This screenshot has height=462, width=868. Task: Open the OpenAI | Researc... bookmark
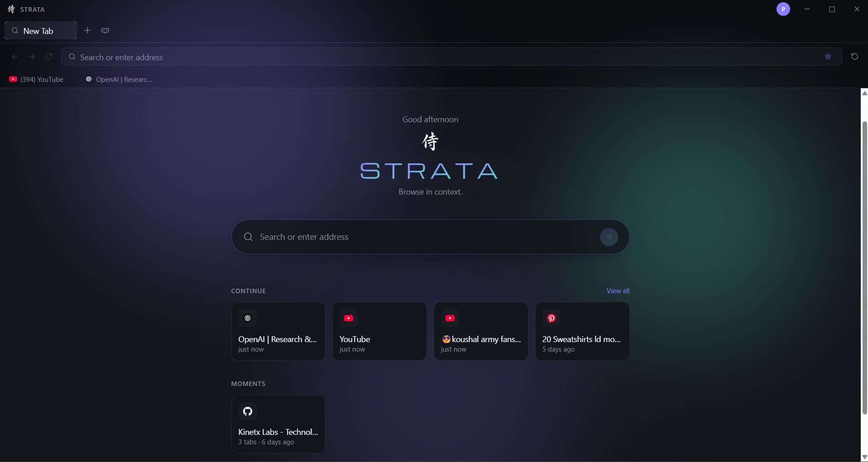[119, 79]
